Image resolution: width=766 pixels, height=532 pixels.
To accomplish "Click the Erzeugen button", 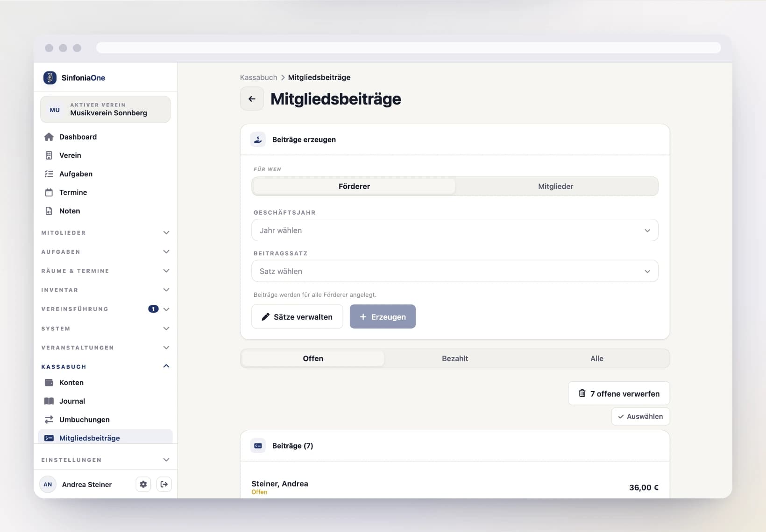I will pos(383,317).
